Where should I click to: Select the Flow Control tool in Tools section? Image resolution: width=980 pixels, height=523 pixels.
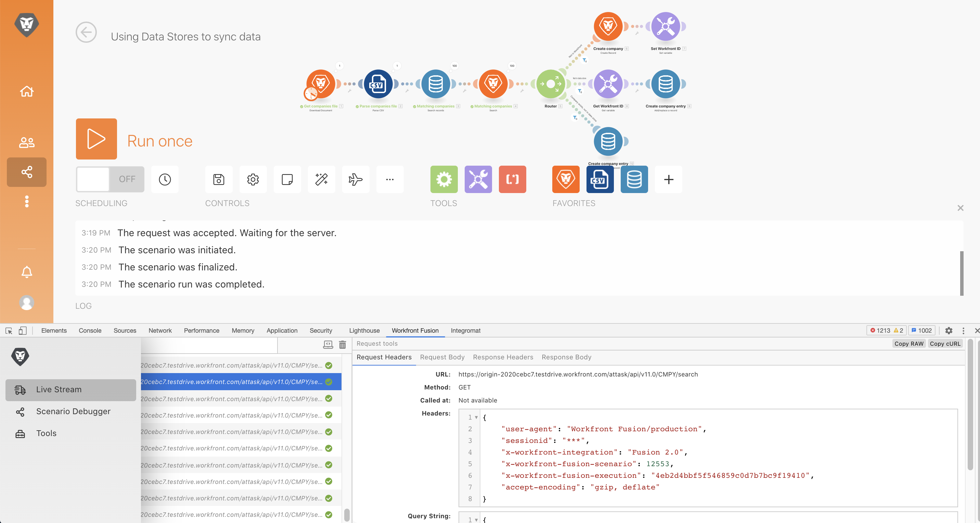(x=443, y=179)
